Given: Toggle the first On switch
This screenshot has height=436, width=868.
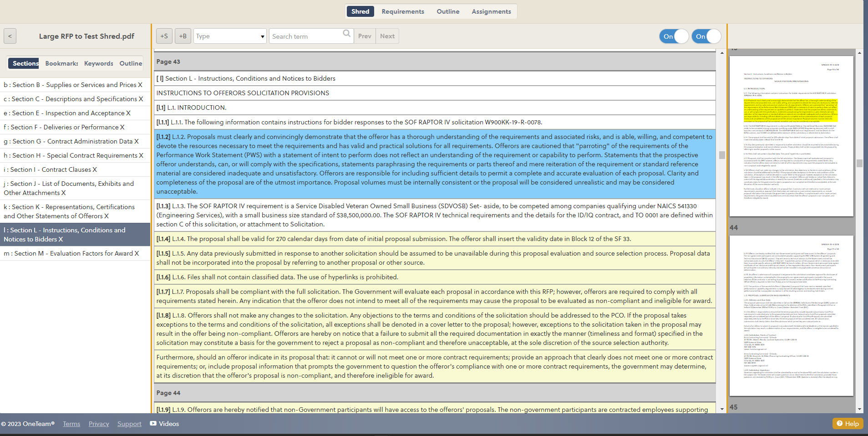Looking at the screenshot, I should (674, 36).
